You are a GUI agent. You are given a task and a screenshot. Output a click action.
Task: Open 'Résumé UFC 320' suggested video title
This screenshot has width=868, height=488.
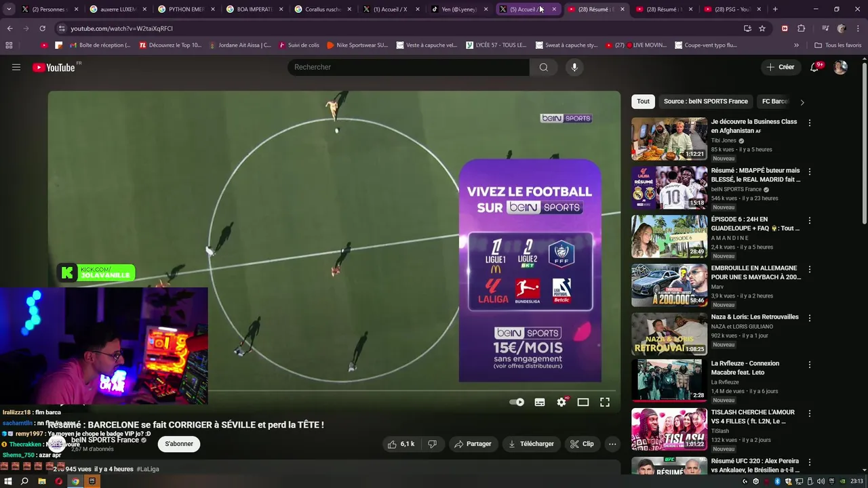pyautogui.click(x=755, y=466)
